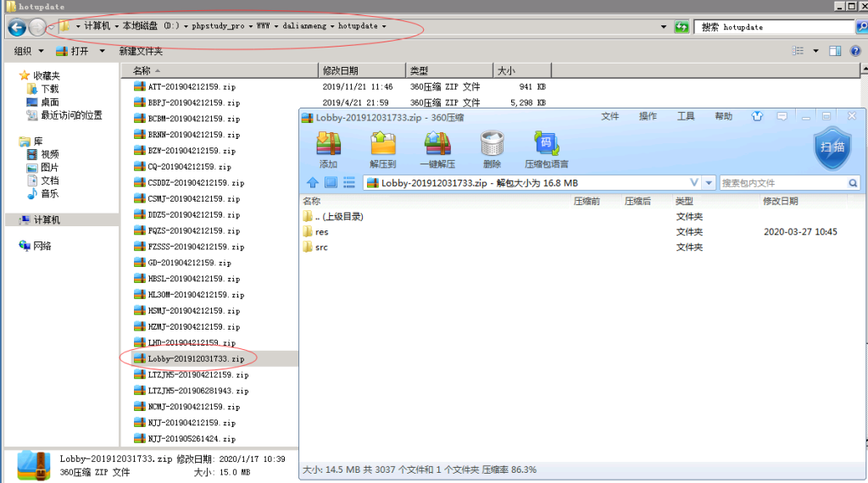Open the 文件 menu in 360压缩
Screen dimensions: 868x483
click(x=610, y=116)
